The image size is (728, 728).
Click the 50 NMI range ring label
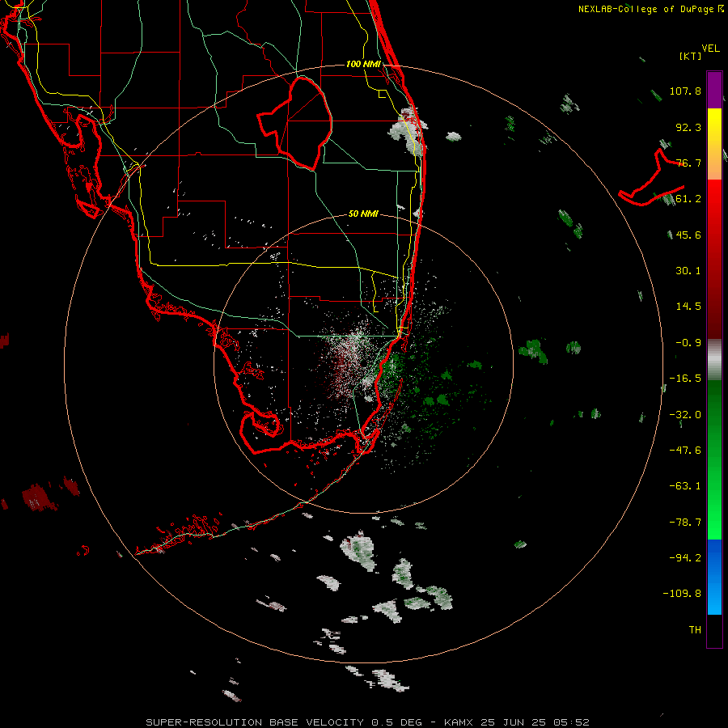point(363,214)
